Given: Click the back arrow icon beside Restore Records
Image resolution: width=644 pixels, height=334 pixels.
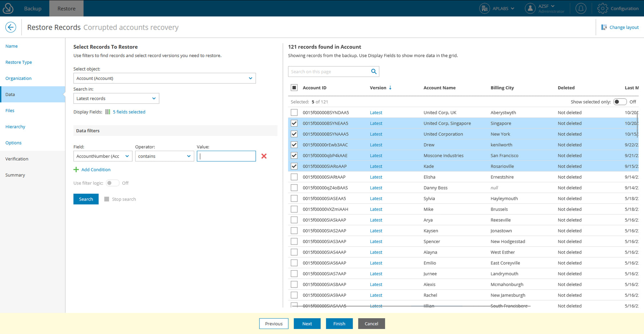Looking at the screenshot, I should point(11,27).
